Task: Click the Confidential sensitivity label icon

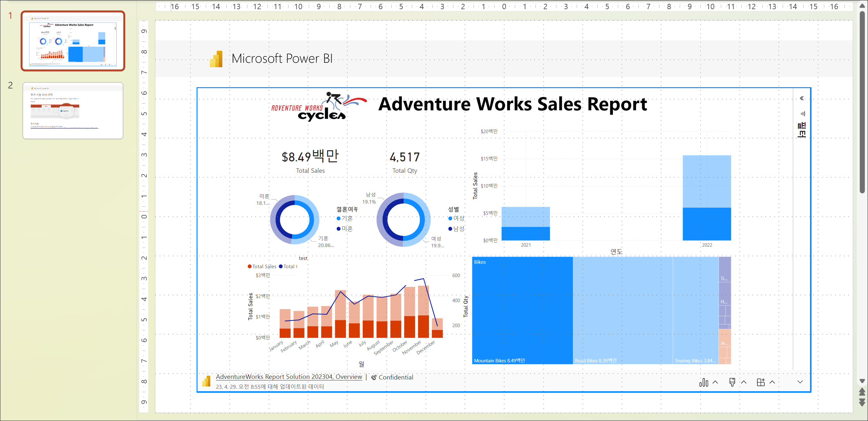Action: 374,377
